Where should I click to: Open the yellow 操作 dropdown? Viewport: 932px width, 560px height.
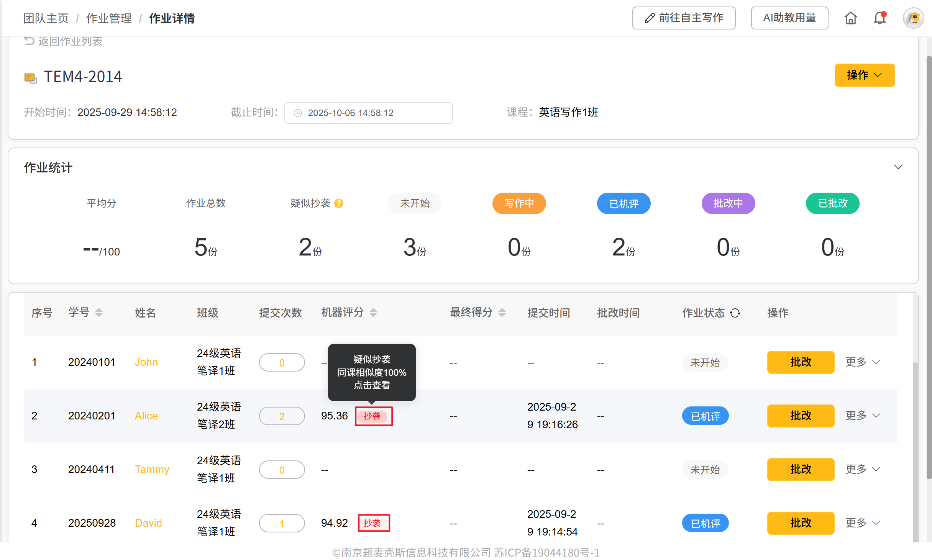(865, 75)
